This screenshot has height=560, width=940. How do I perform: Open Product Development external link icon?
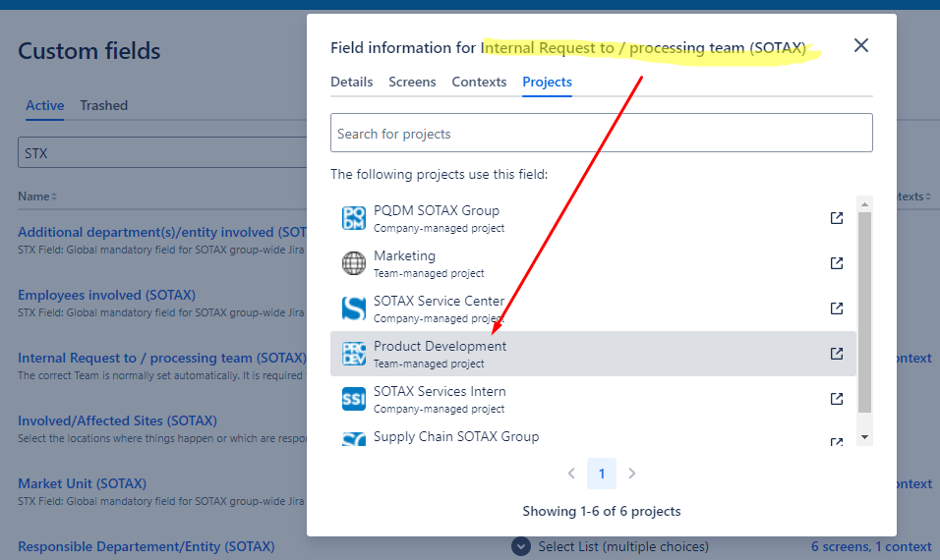coord(837,354)
